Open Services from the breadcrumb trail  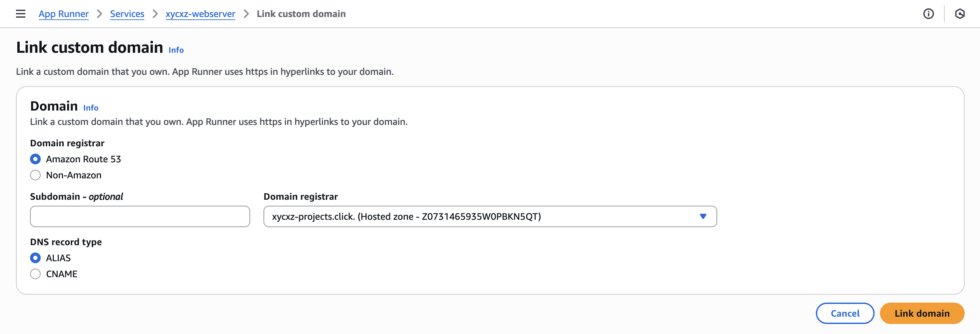127,14
